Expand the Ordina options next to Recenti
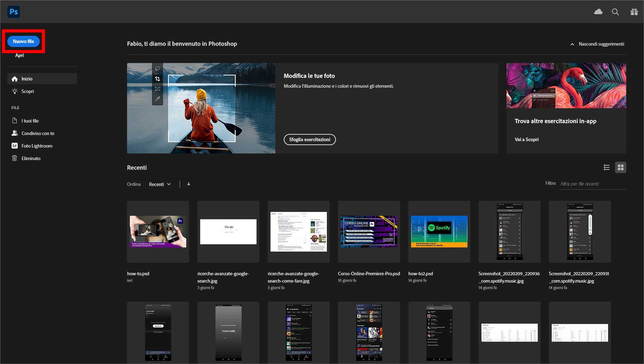This screenshot has height=364, width=644. pyautogui.click(x=169, y=184)
